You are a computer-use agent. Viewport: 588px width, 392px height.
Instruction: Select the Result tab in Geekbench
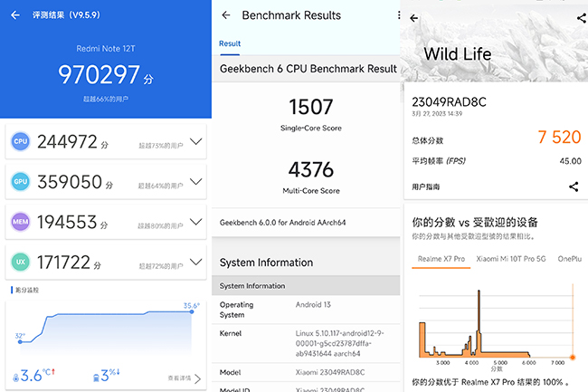pos(230,43)
